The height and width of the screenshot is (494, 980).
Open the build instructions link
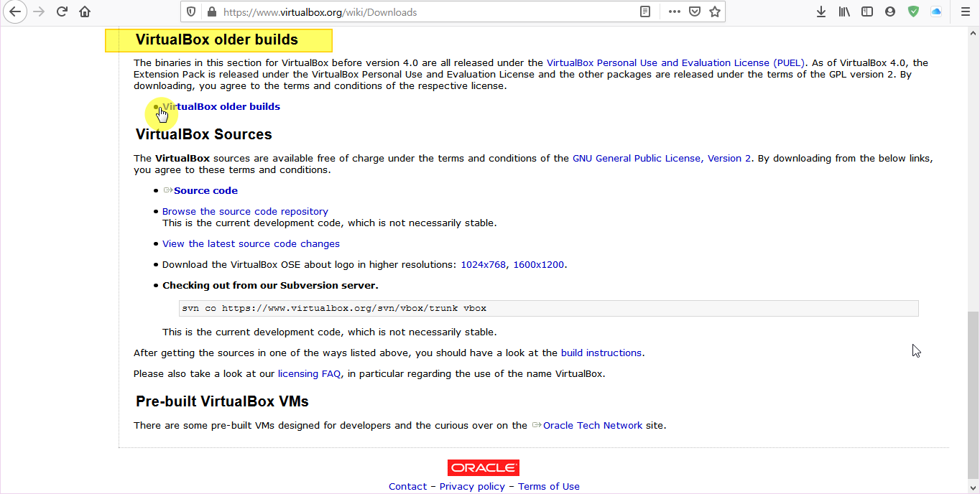coord(601,353)
